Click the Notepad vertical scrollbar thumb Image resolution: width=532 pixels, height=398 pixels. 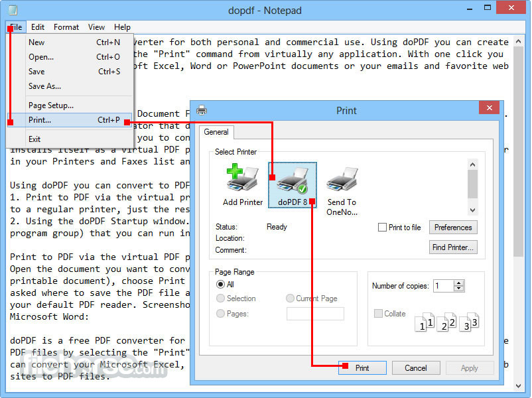[518, 152]
